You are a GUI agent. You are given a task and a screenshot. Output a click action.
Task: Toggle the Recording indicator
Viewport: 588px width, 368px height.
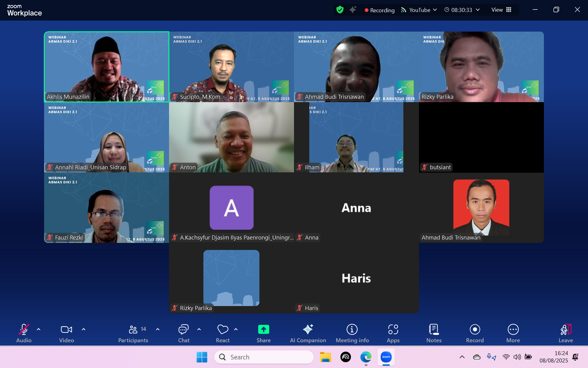[379, 10]
